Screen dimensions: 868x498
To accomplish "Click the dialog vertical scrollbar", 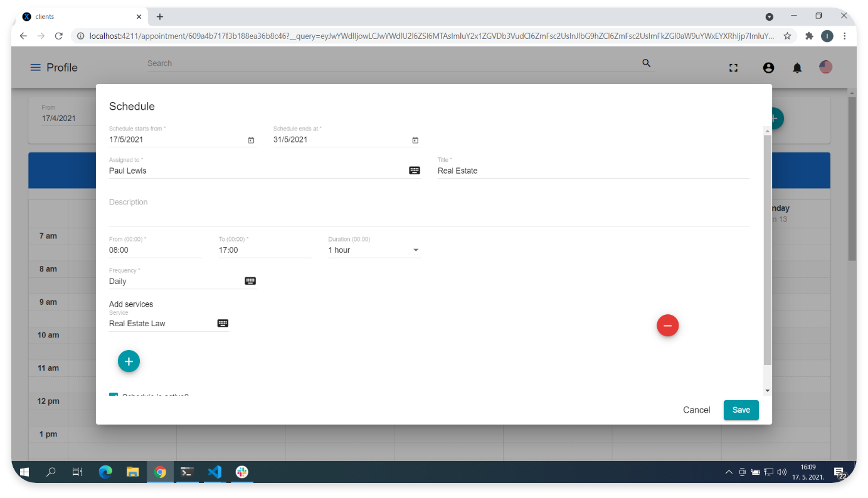I will pyautogui.click(x=767, y=250).
